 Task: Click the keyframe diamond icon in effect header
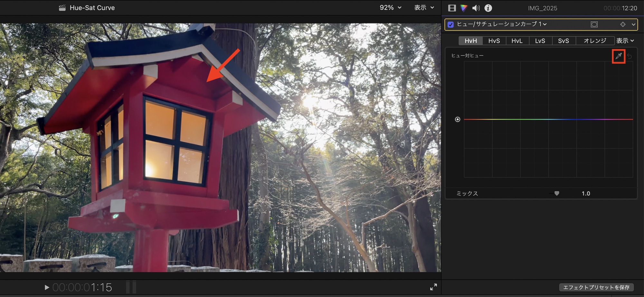click(623, 24)
